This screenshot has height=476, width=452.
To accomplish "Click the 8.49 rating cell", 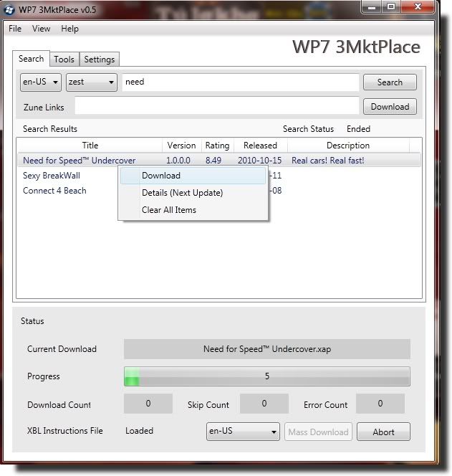I will pyautogui.click(x=213, y=161).
